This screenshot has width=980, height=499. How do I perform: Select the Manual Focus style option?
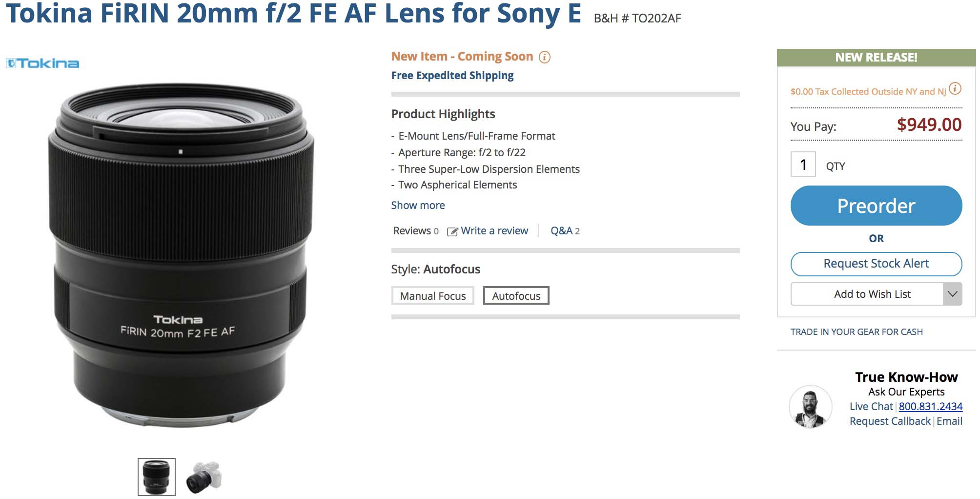coord(432,296)
